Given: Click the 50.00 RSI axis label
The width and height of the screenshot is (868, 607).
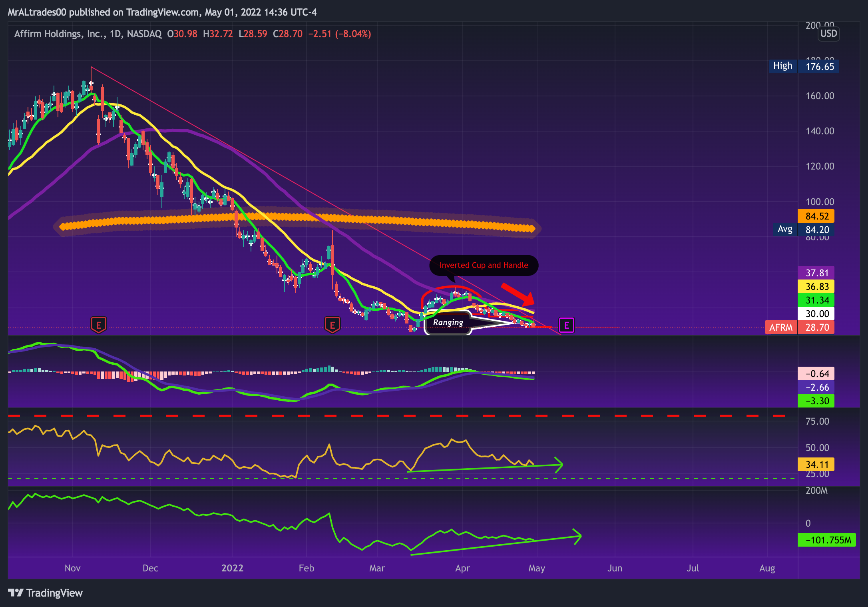Looking at the screenshot, I should click(817, 448).
